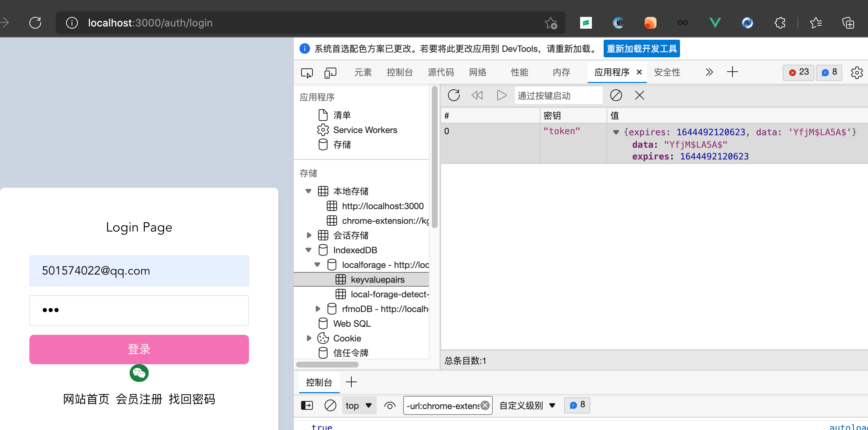Toggle device emulation mode icon

point(330,73)
